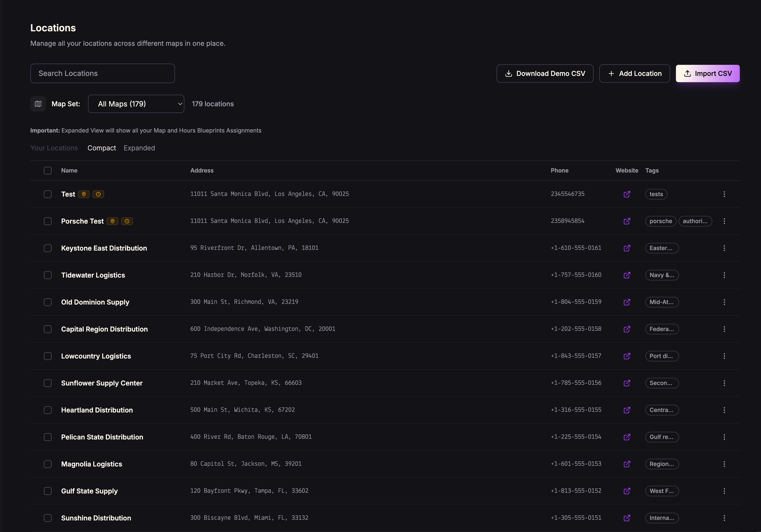Open the three-dot menu for Heartland Distribution
Image resolution: width=761 pixels, height=532 pixels.
[x=724, y=410]
